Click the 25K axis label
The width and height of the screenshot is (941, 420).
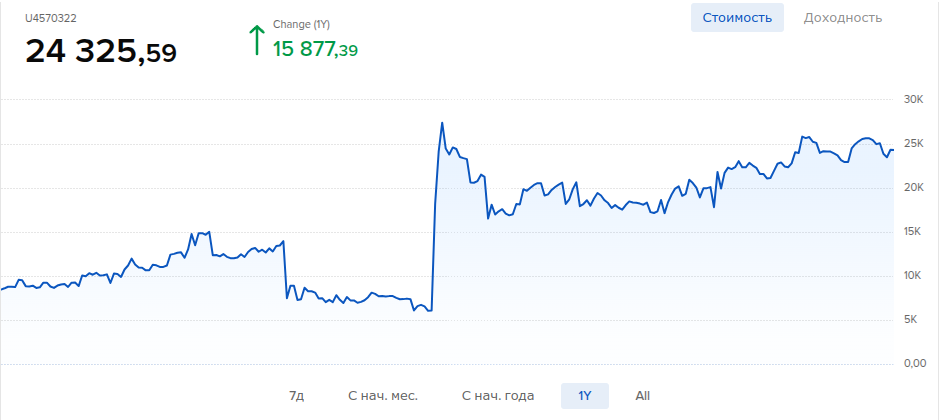click(913, 144)
